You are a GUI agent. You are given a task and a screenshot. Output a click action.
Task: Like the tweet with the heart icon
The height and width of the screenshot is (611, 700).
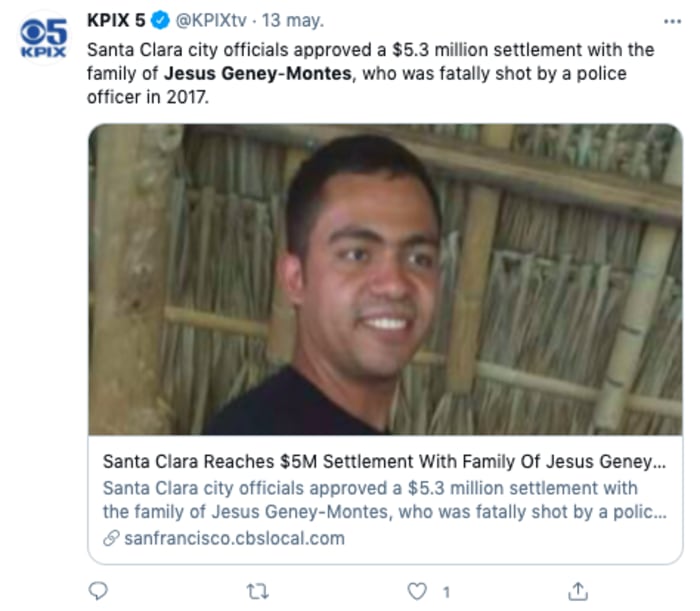[417, 591]
